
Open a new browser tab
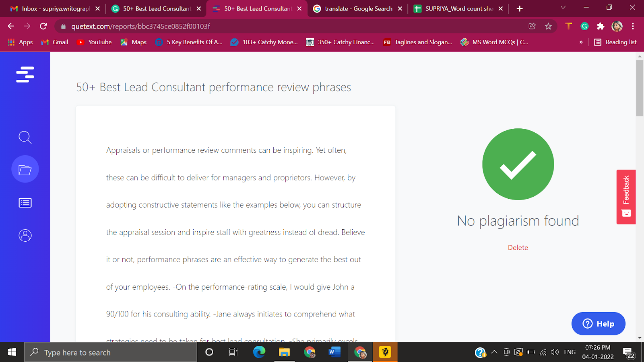point(520,8)
